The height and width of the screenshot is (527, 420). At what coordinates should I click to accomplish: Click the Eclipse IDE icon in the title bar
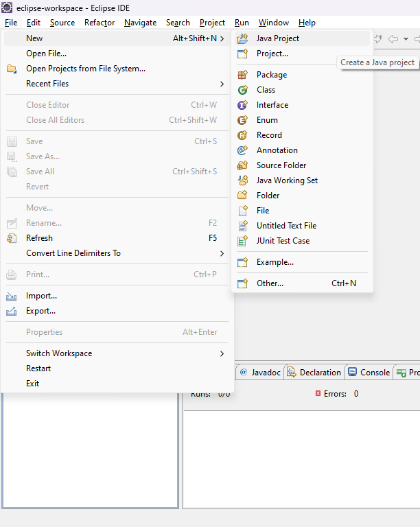pos(7,8)
